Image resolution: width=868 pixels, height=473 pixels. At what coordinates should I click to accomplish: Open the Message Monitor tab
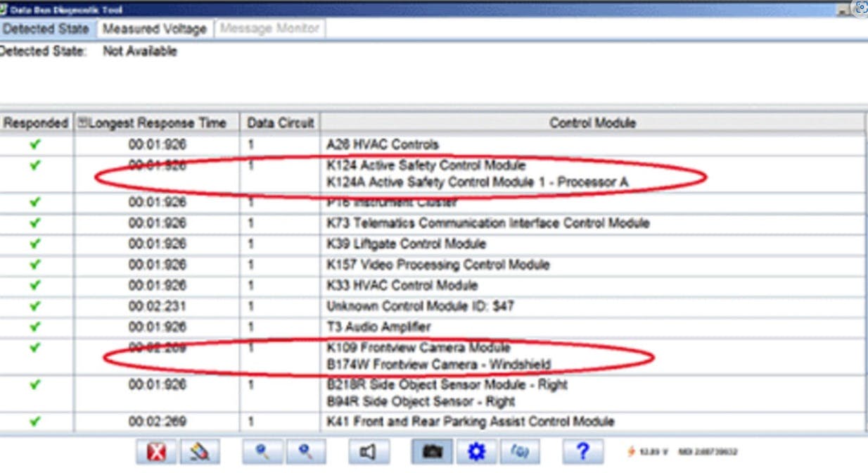(x=269, y=29)
